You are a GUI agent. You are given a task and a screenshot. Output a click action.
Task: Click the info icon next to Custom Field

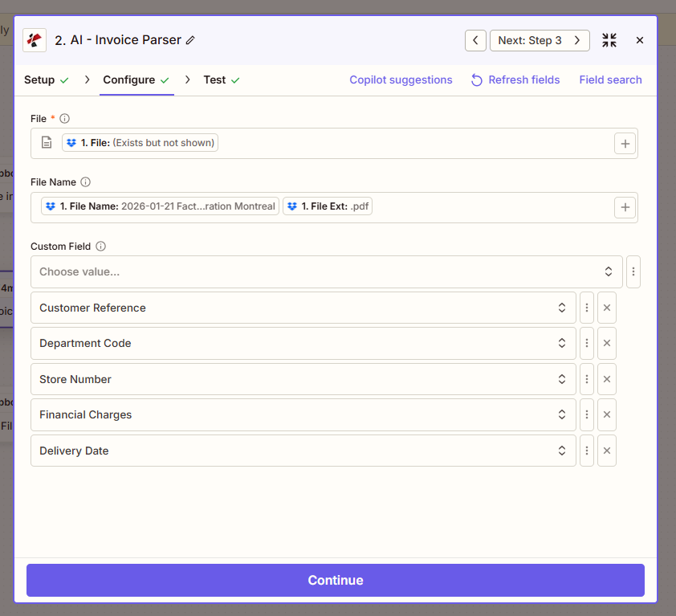coord(100,246)
